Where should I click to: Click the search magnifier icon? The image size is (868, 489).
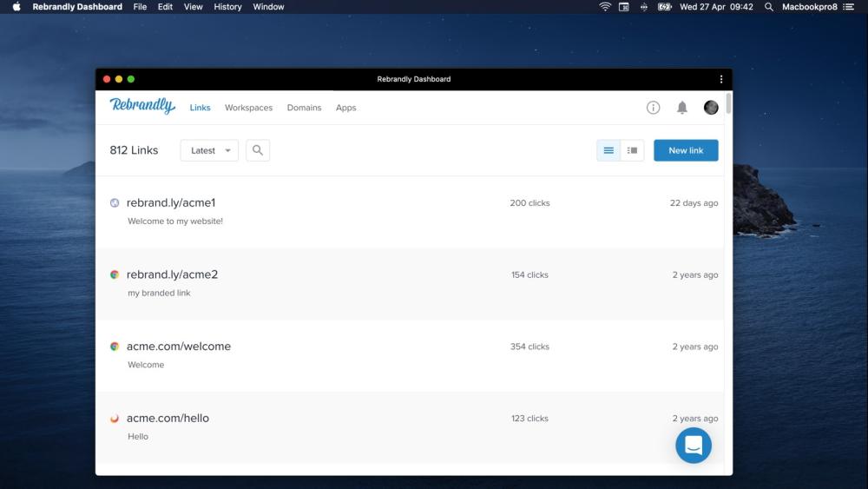click(x=258, y=150)
